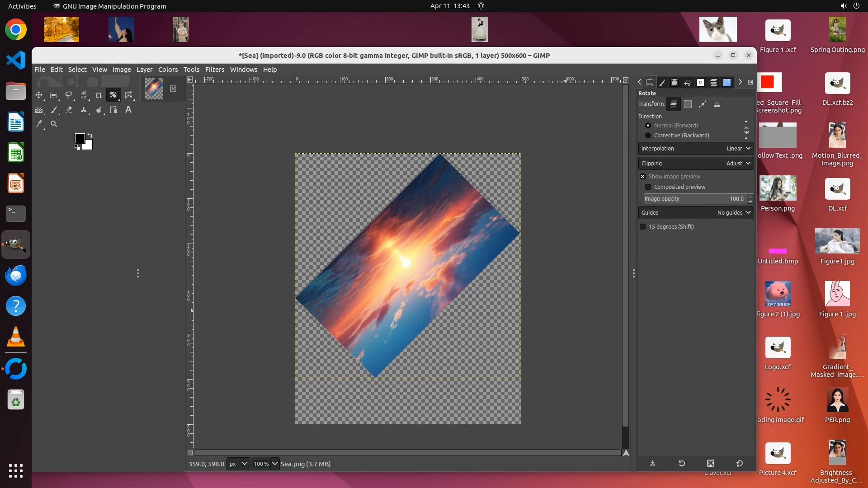Open the Colors menu

tap(168, 70)
